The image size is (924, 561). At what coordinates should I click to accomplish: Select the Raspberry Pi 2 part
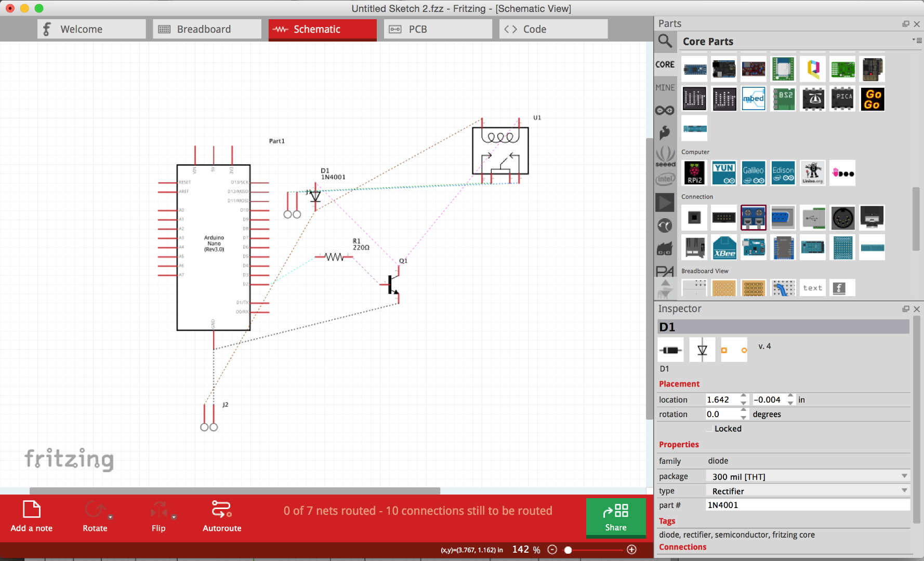(694, 173)
